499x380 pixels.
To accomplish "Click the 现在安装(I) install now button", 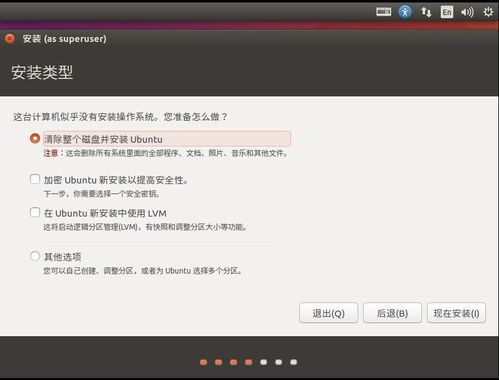I will tap(456, 313).
